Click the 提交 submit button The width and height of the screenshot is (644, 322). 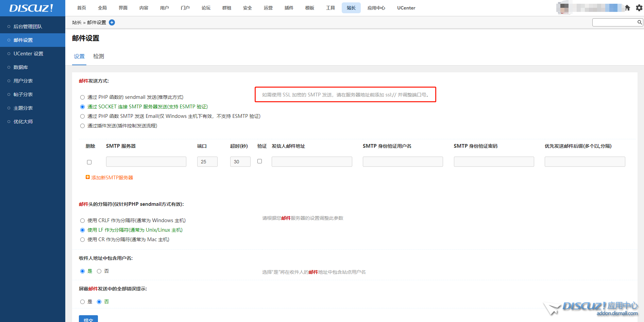(x=88, y=319)
